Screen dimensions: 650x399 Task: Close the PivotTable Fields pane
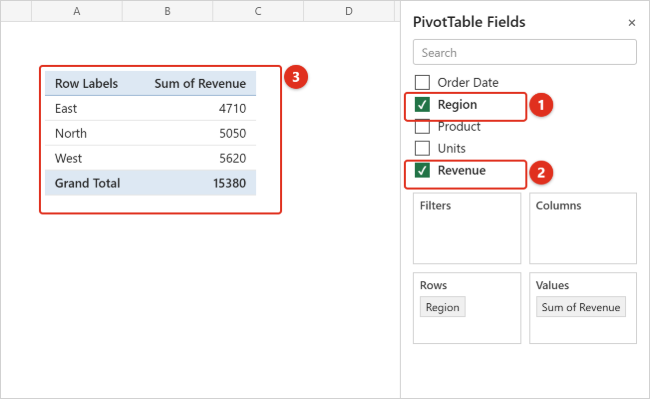pyautogui.click(x=631, y=23)
